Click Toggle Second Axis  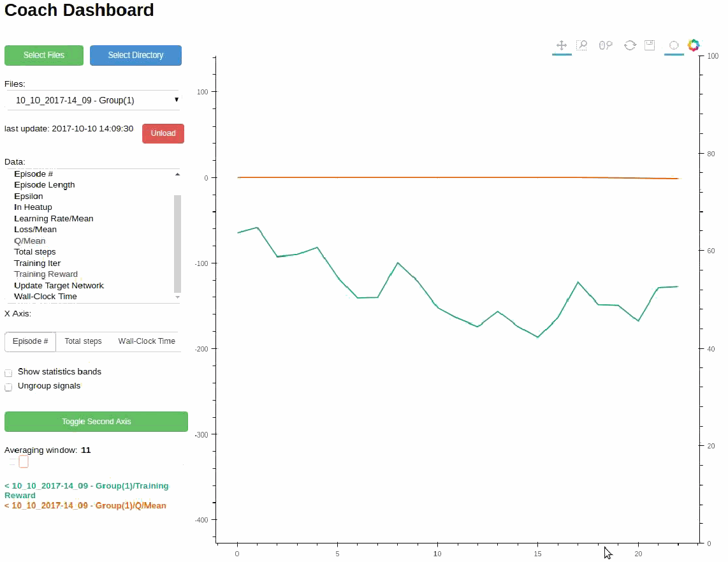tap(96, 421)
